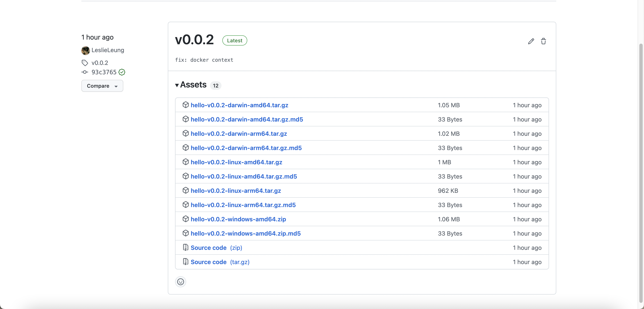644x309 pixels.
Task: Click the tag icon beside v0.0.2
Action: pyautogui.click(x=85, y=63)
